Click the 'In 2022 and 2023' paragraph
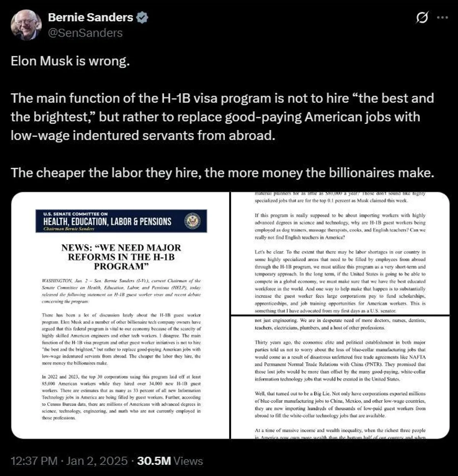The width and height of the screenshot is (458, 476). pyautogui.click(x=121, y=397)
